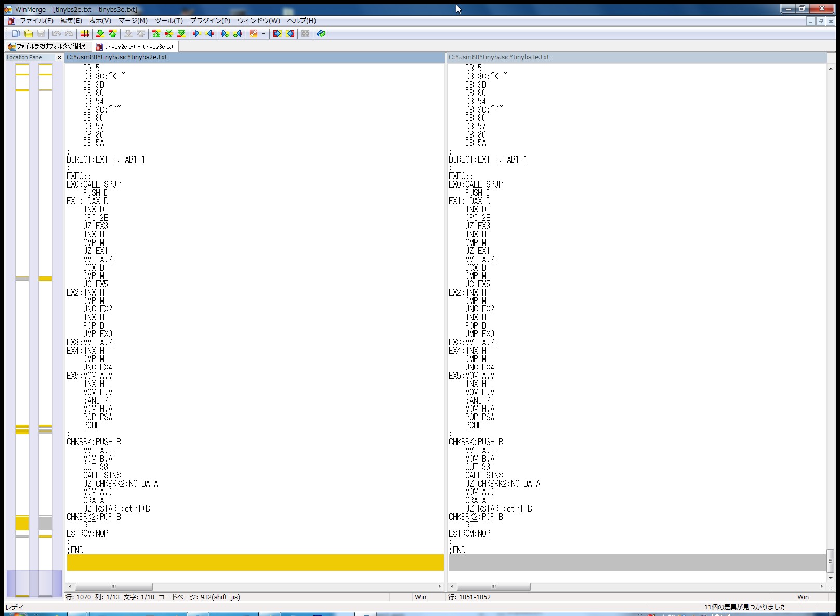Image resolution: width=840 pixels, height=616 pixels.
Task: Open the 表示(V) menu
Action: tap(100, 21)
